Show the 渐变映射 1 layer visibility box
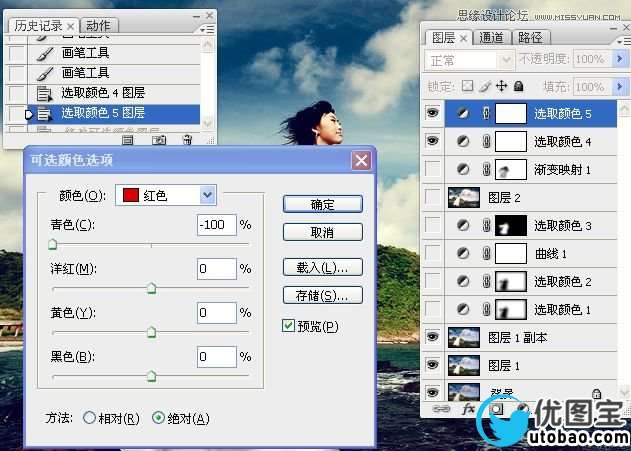The image size is (631, 451). click(432, 169)
